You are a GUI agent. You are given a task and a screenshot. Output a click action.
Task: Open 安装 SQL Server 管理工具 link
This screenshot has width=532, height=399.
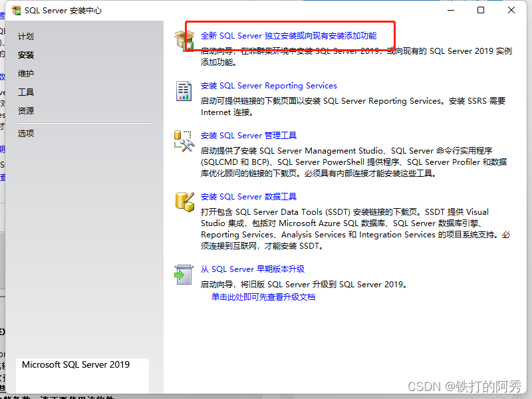point(248,136)
